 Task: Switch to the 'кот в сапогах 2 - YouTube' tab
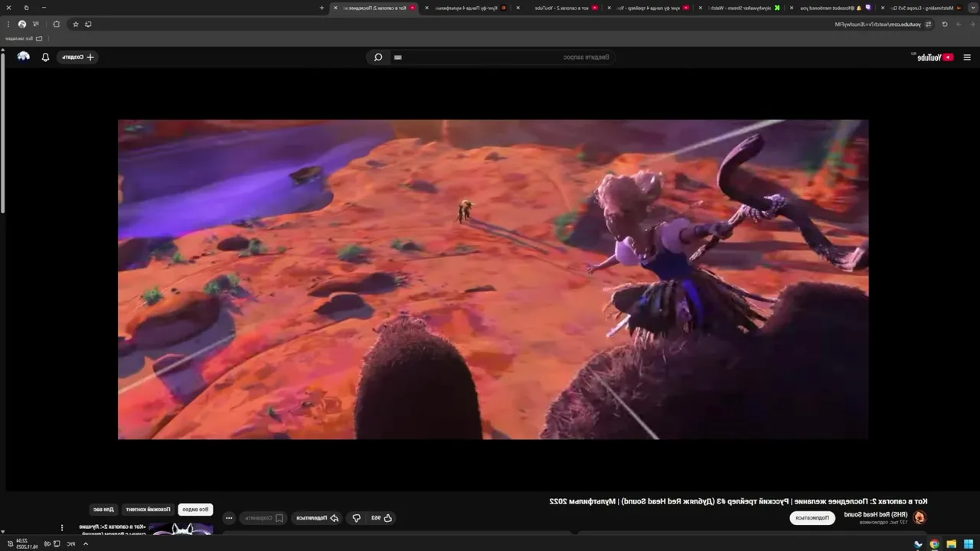coord(557,8)
